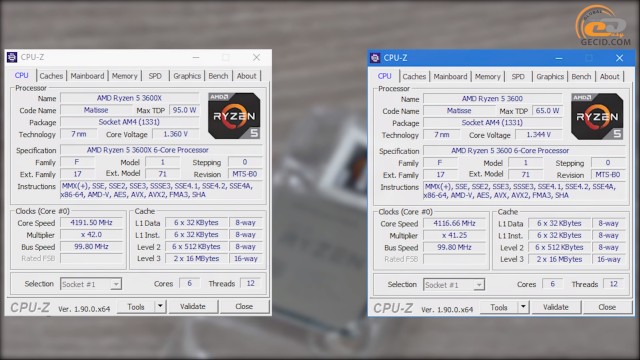Click Core Speed value '4191.50 MHz'
This screenshot has width=640, height=360.
91,223
